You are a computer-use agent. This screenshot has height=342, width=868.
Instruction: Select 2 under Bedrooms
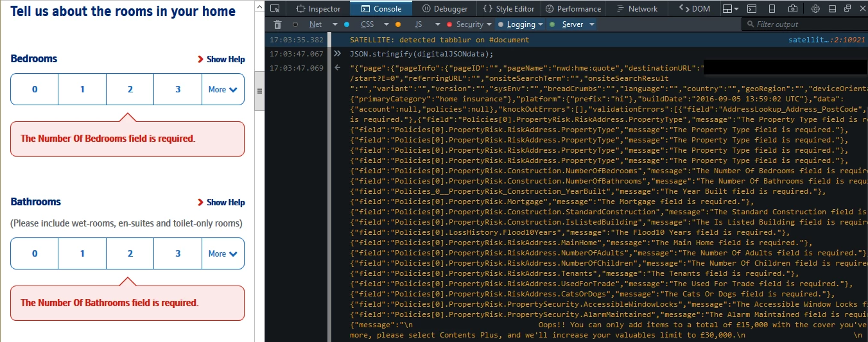(130, 89)
